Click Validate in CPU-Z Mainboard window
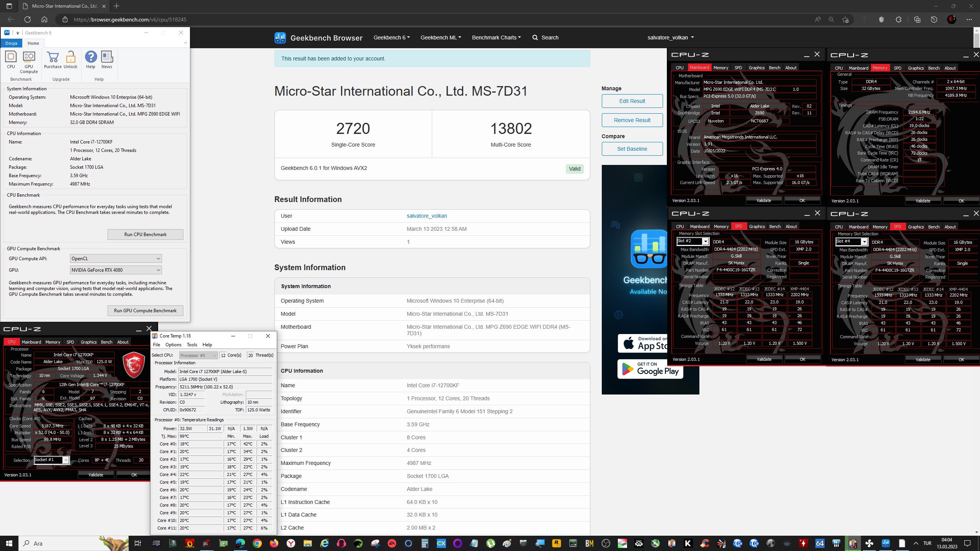The width and height of the screenshot is (980, 551). click(x=764, y=201)
